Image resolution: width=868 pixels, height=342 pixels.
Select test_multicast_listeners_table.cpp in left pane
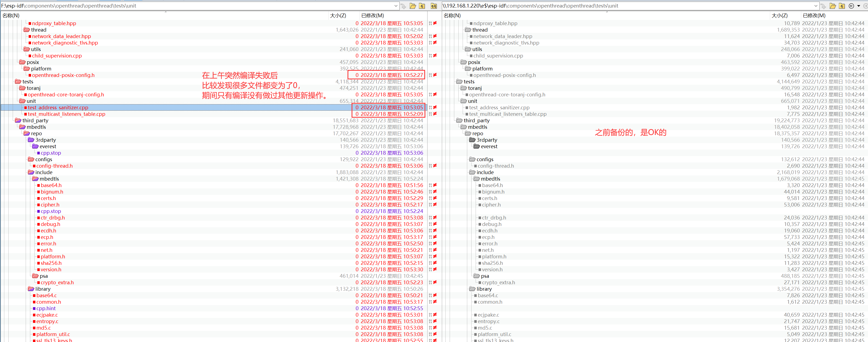tap(66, 114)
